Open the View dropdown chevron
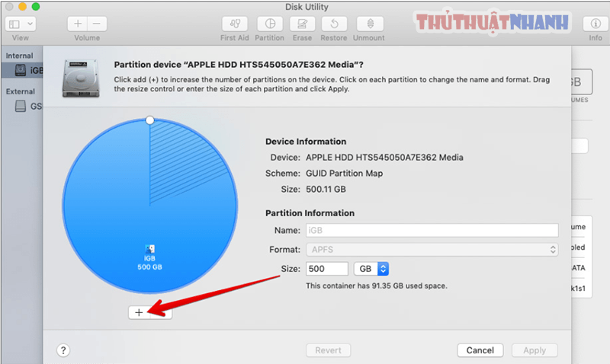610x364 pixels. click(x=30, y=24)
